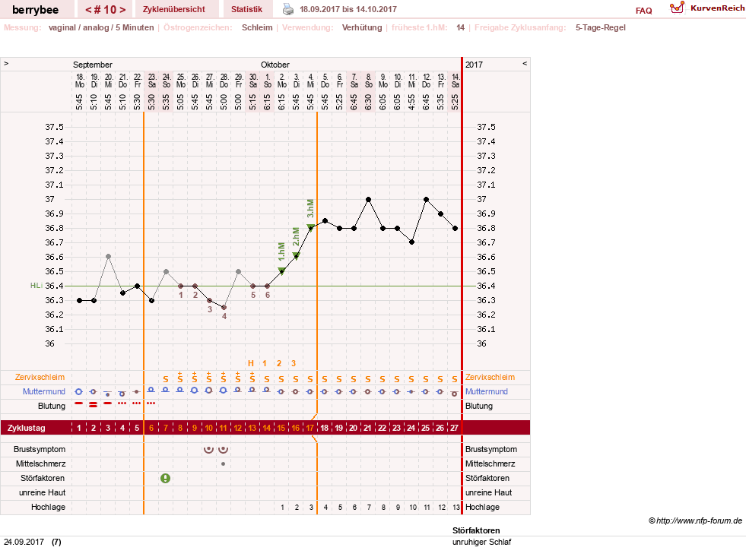Click the Oktober month header
Image resolution: width=746 pixels, height=560 pixels.
[275, 65]
